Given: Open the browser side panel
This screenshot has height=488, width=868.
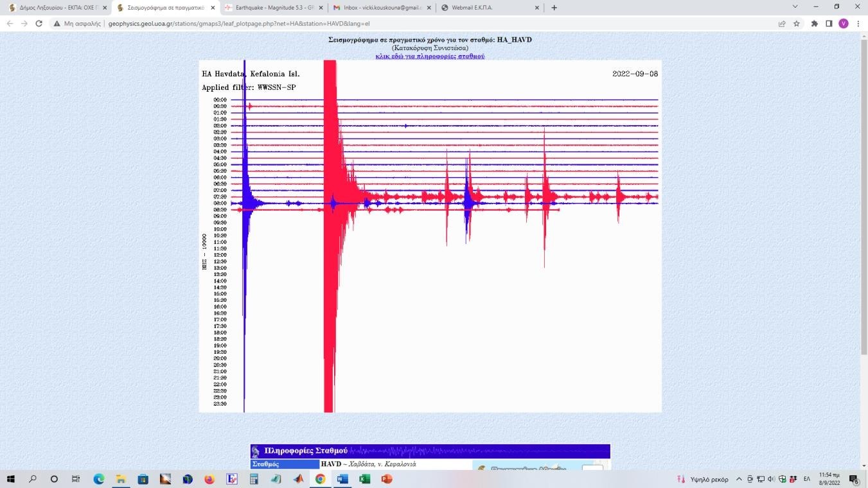Looking at the screenshot, I should 829,24.
